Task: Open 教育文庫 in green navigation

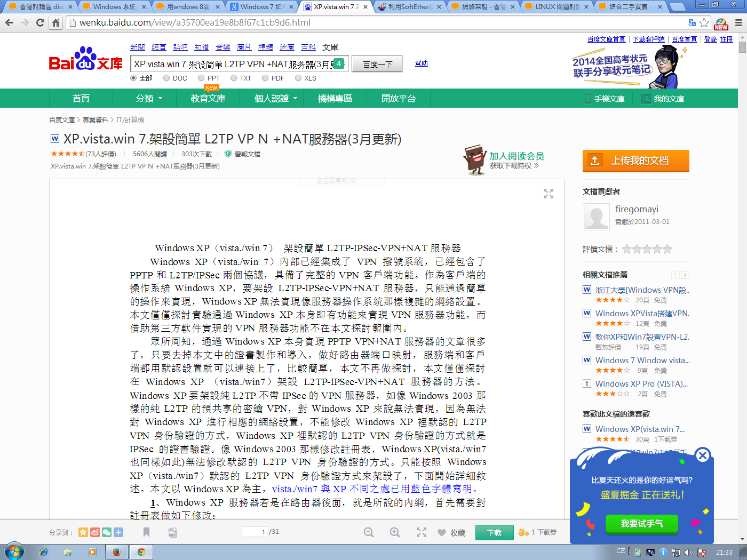Action: tap(208, 99)
